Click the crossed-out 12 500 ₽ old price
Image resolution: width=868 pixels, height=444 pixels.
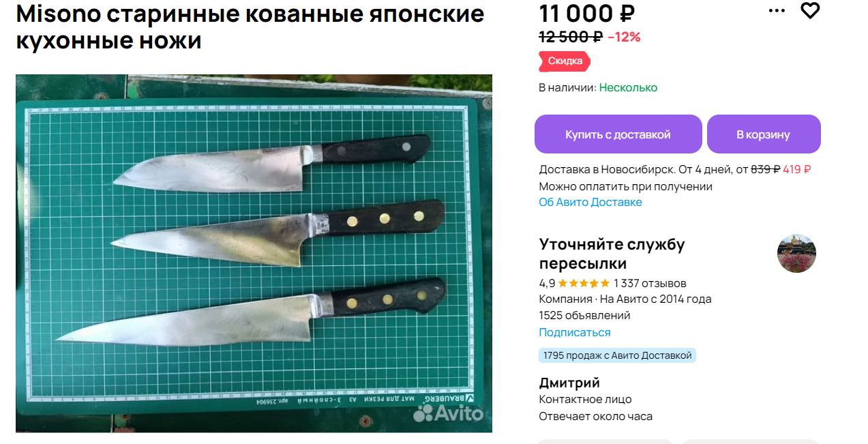571,37
